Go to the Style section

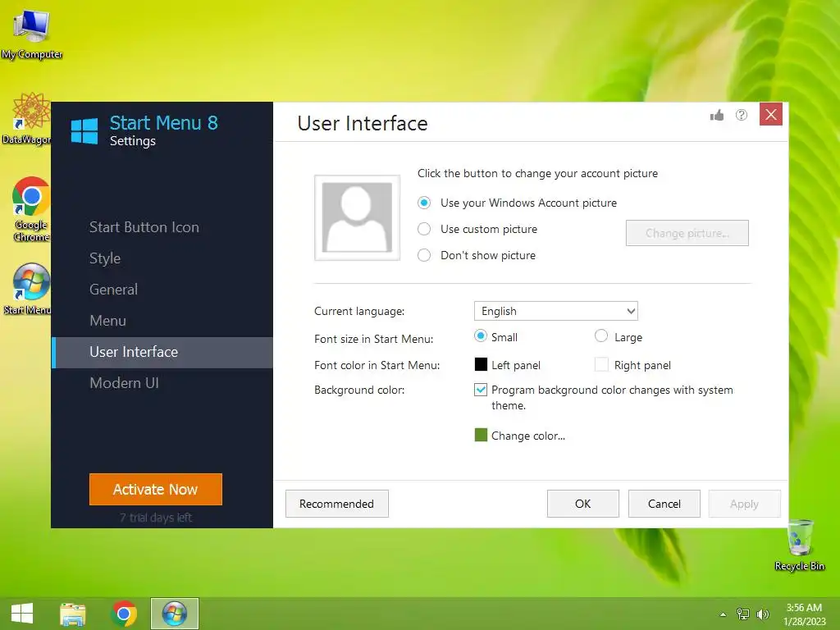[x=105, y=258]
